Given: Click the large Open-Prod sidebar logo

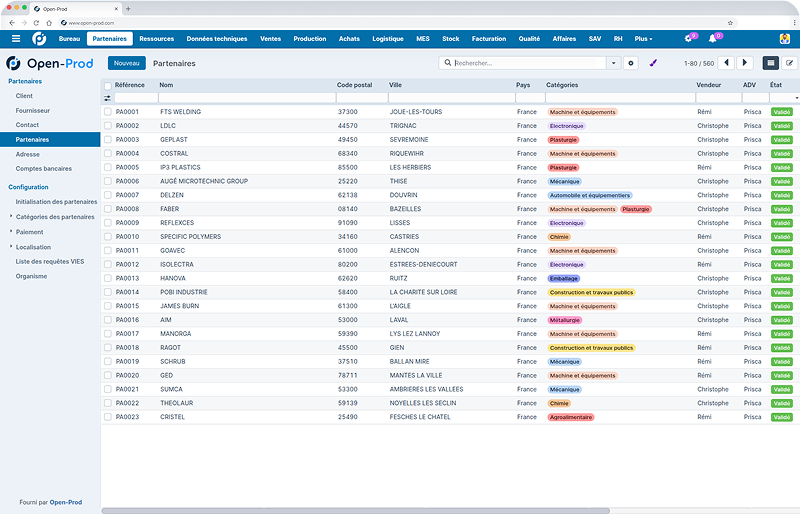Looking at the screenshot, I should coord(50,63).
